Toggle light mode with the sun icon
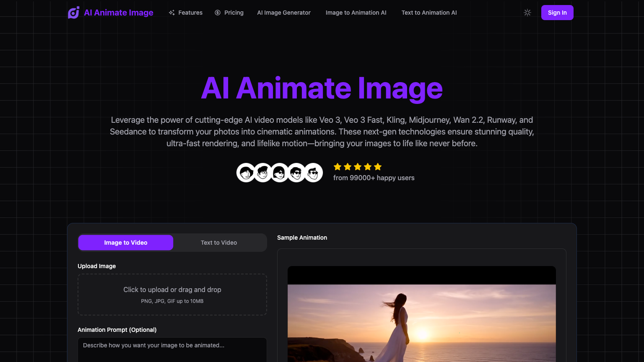The height and width of the screenshot is (362, 644). pos(527,13)
